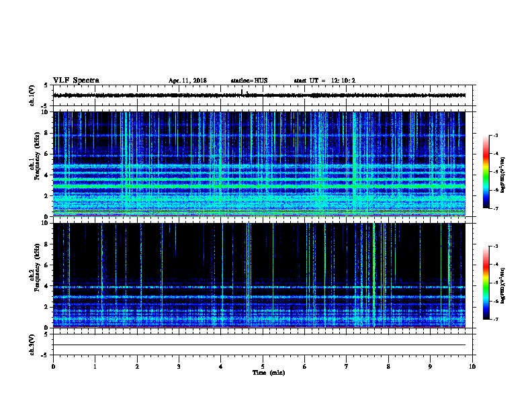This screenshot has height=411, width=532.
Task: Click the "ch.1(V)" waveform axis label
Action: [32, 95]
